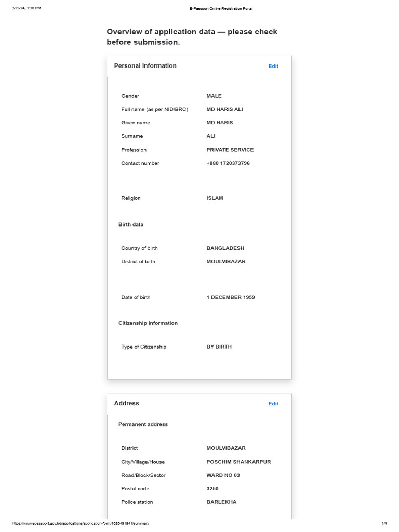Viewport: 399px width, 532px height.
Task: Click the date of birth value
Action: pos(231,297)
